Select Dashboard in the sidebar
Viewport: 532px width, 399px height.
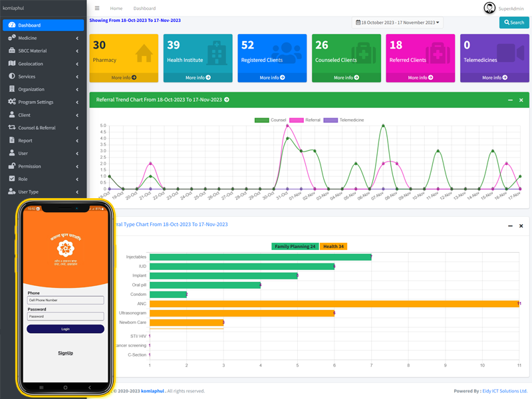(43, 25)
